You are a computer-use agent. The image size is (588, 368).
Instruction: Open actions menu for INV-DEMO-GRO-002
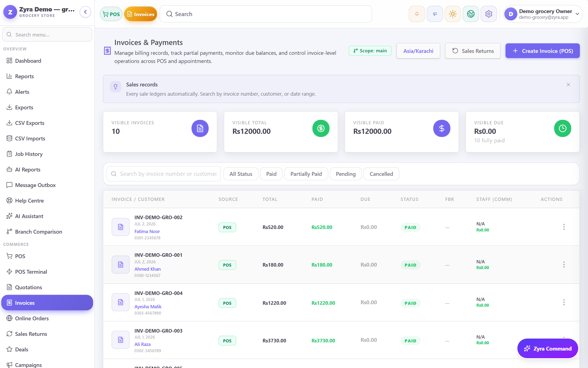coord(564,227)
